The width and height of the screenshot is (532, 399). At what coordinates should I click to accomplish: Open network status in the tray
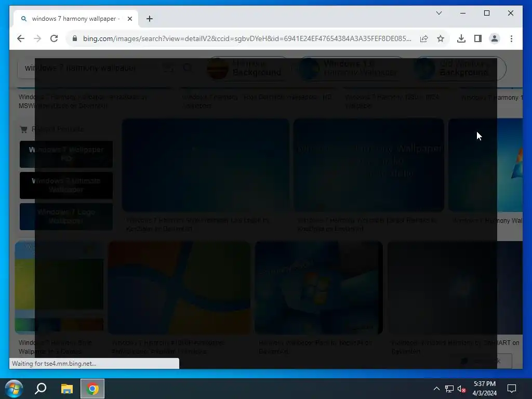point(449,389)
